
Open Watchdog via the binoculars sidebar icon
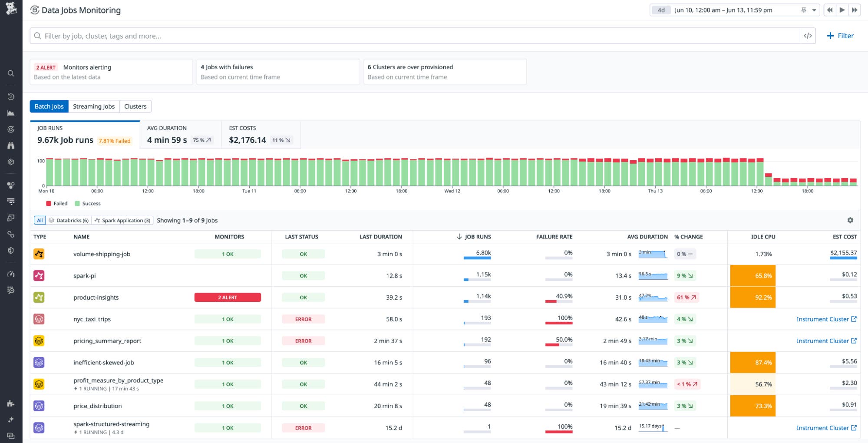(x=11, y=145)
